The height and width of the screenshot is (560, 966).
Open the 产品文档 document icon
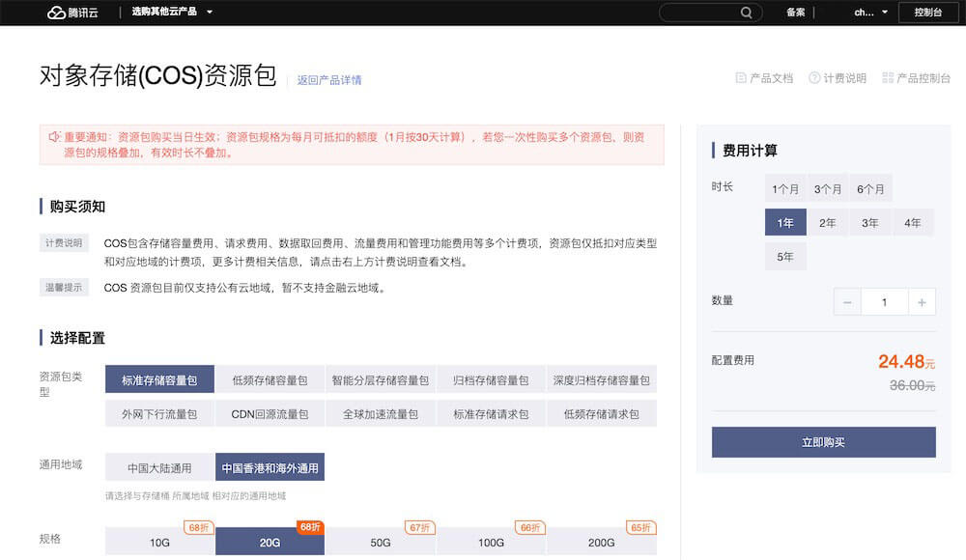click(741, 77)
